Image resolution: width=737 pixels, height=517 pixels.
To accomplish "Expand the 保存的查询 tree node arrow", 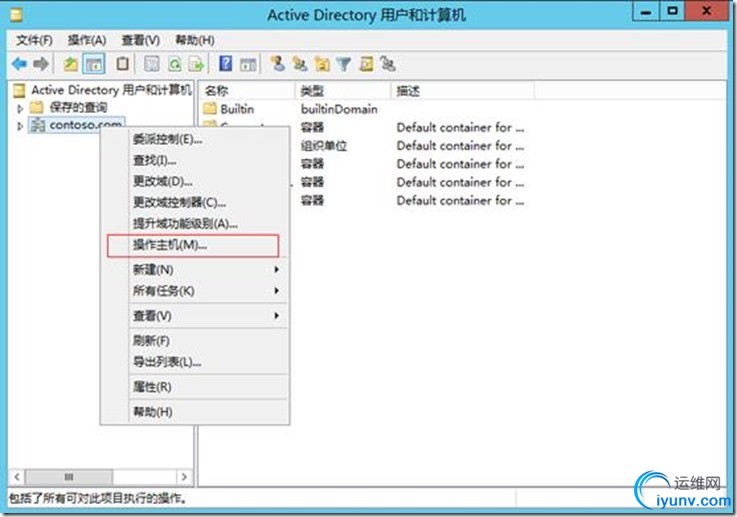I will [20, 108].
